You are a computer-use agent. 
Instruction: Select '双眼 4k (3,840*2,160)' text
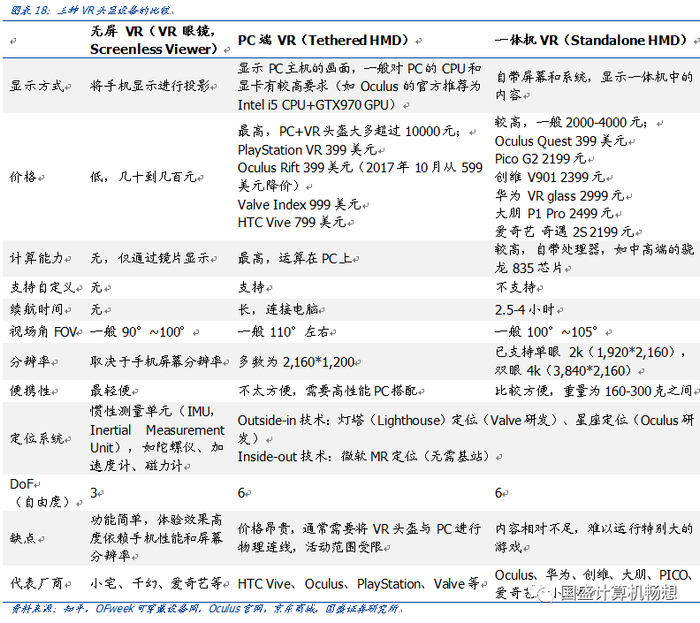click(x=563, y=370)
